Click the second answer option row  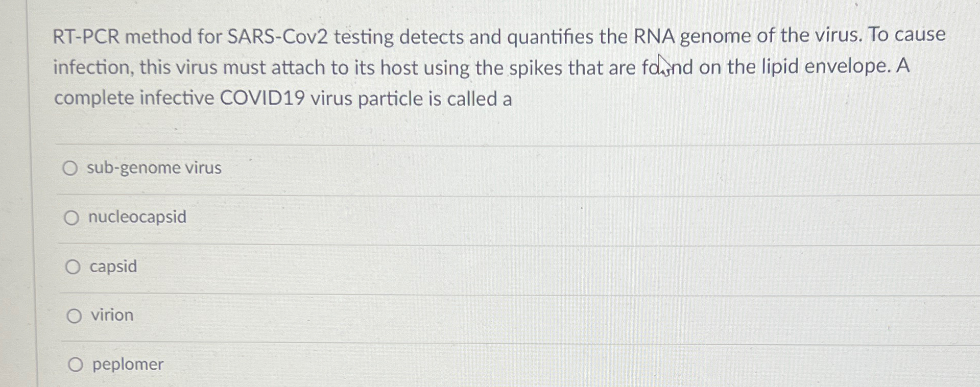460,217
